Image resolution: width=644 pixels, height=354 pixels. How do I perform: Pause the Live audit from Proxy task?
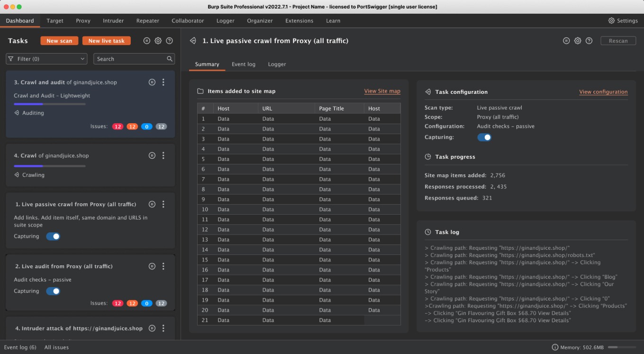(x=152, y=266)
